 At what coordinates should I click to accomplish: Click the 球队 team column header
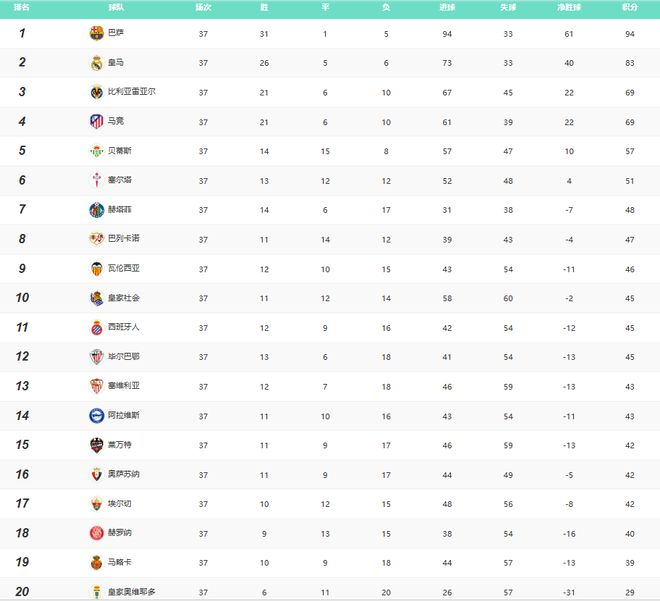tap(116, 7)
